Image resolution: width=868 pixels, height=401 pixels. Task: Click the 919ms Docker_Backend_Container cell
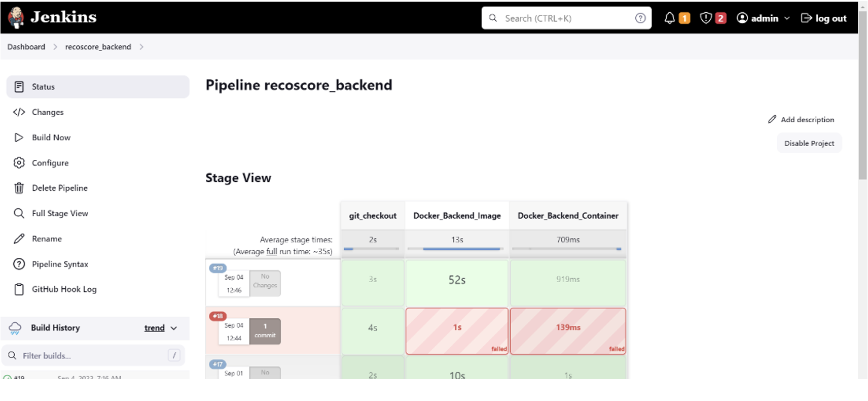click(x=568, y=283)
